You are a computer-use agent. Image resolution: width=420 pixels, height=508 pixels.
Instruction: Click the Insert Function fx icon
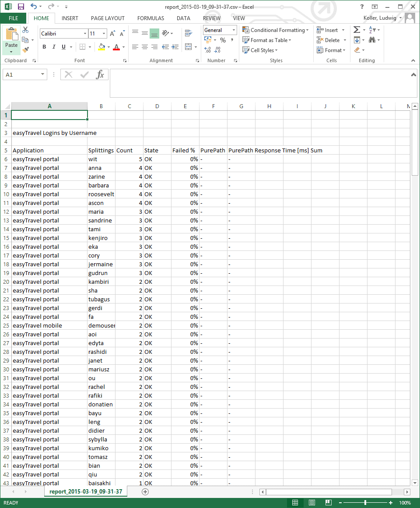[x=100, y=74]
